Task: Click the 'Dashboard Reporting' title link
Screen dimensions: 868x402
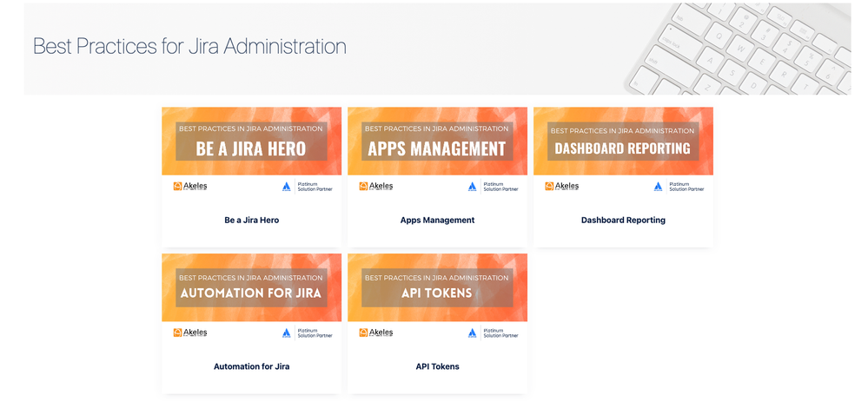Action: tap(623, 220)
